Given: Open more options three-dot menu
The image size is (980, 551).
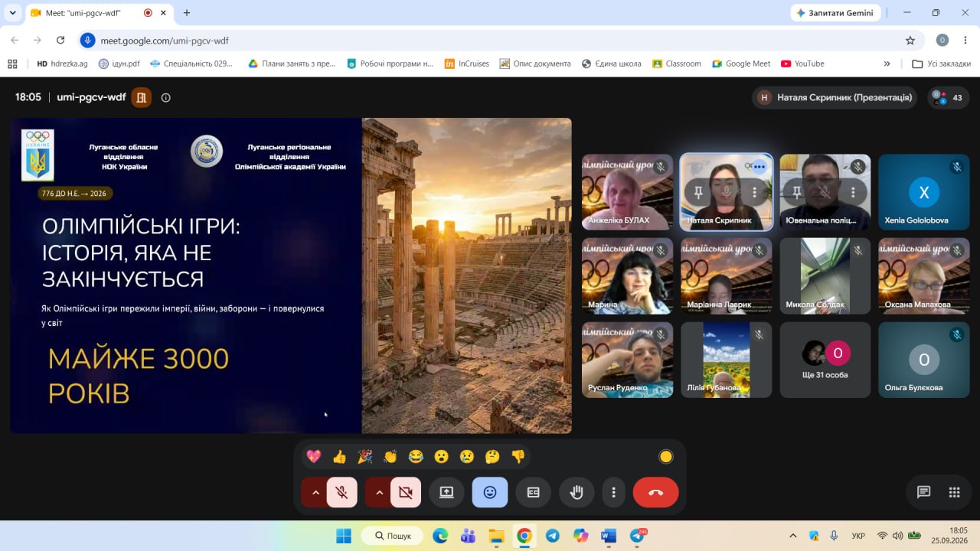Looking at the screenshot, I should point(613,493).
